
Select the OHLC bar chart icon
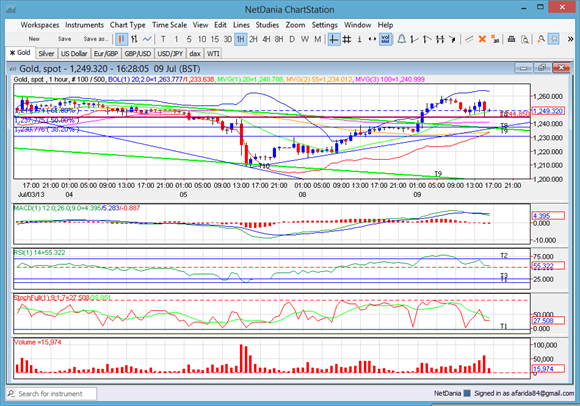[x=134, y=39]
